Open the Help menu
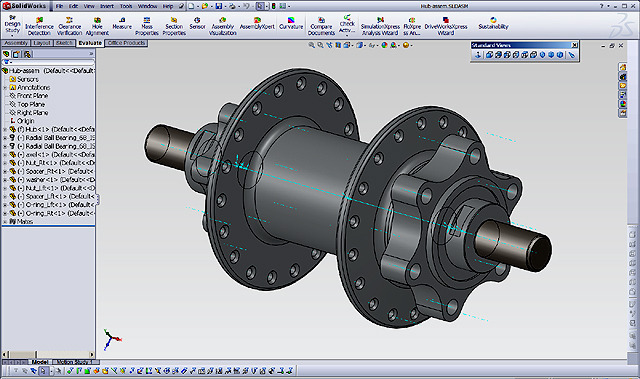Screen dimensions: 640x379 click(x=168, y=6)
